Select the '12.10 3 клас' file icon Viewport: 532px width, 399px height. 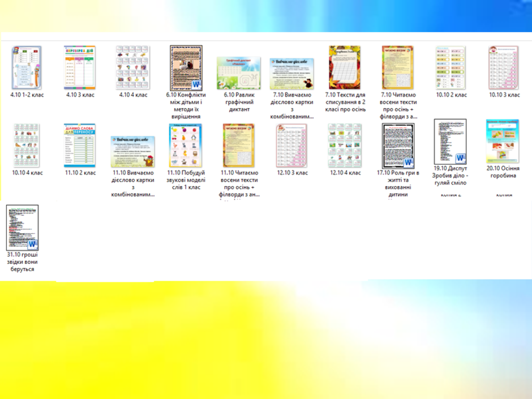click(x=292, y=145)
